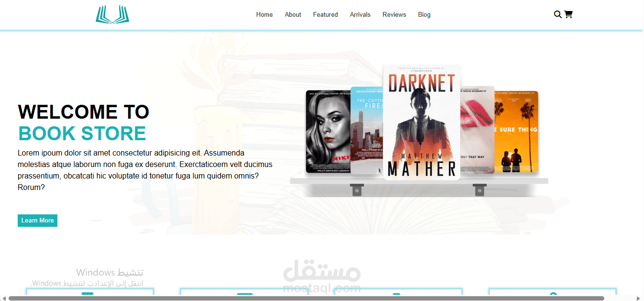Click the horizontal scrollbar thumb
Viewport: 644px width, 301px height.
pos(306,298)
